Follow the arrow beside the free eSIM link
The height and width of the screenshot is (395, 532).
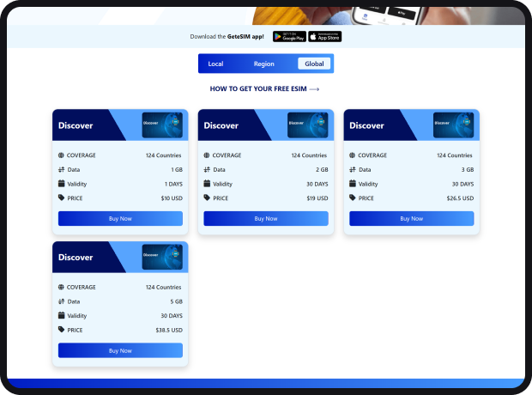(315, 89)
